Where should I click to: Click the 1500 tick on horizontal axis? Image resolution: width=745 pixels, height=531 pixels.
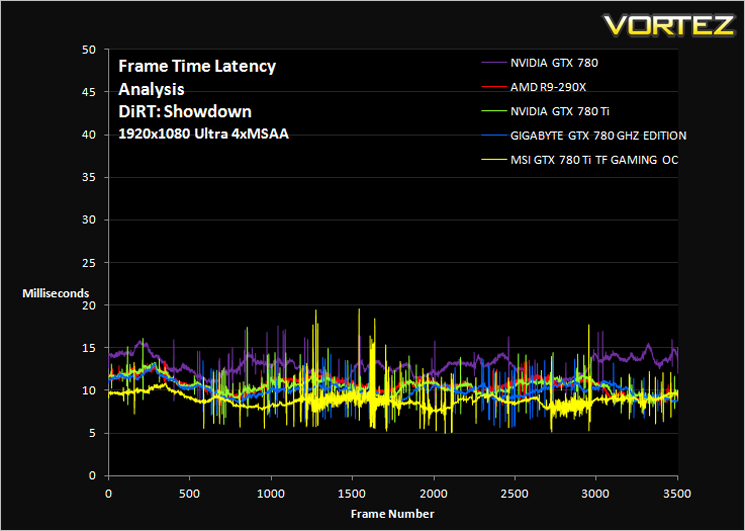(352, 494)
